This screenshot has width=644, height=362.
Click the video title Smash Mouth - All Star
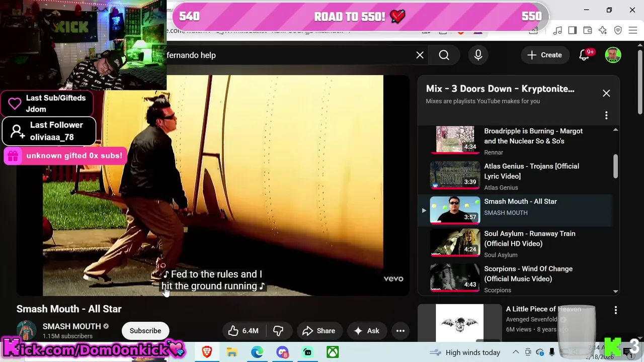click(x=69, y=309)
